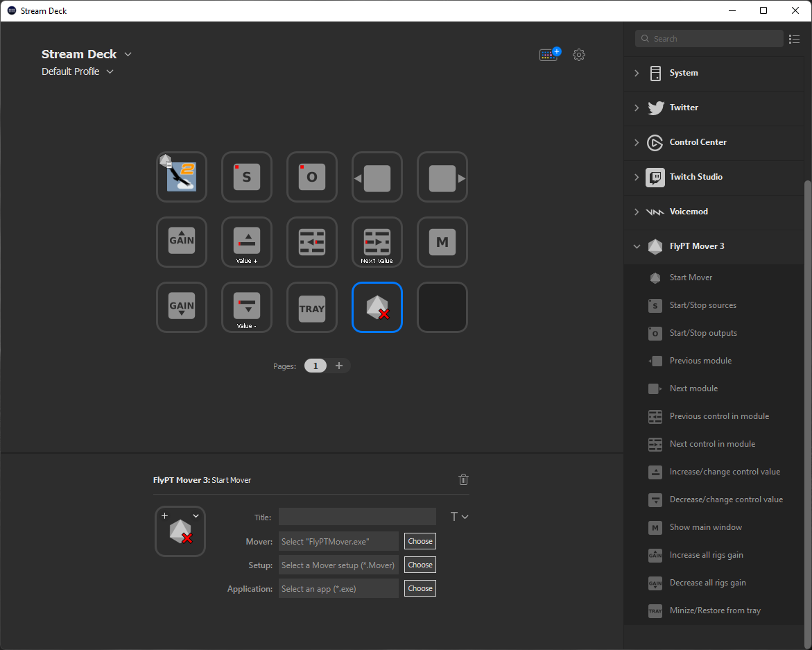
Task: Pick Increase all rigs gain action
Action: pyautogui.click(x=714, y=555)
